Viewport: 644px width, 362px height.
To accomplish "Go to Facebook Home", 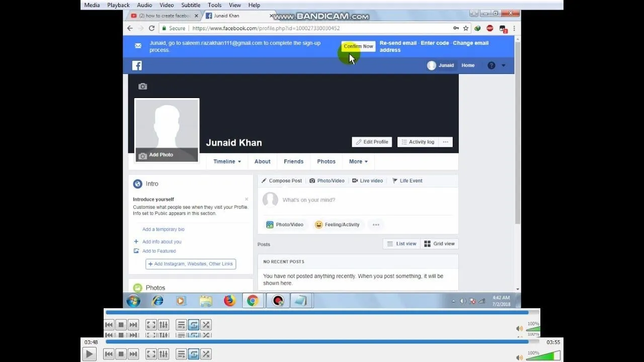I will 468,65.
